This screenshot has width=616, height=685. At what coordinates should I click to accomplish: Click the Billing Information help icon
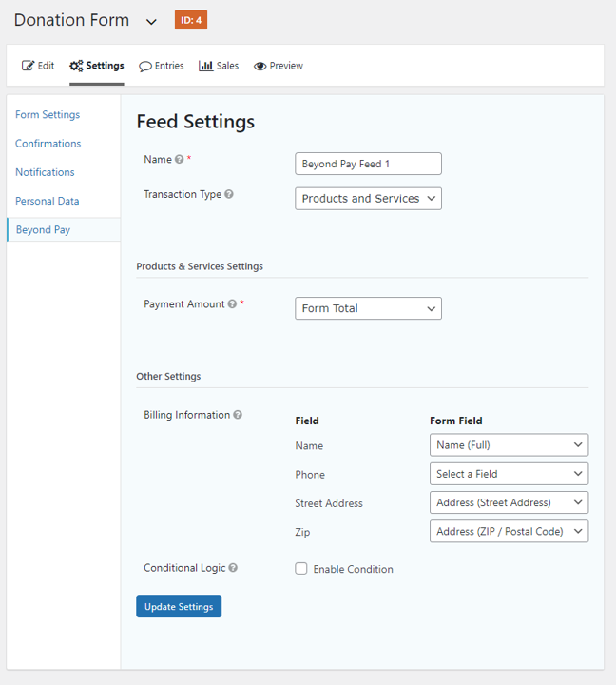pos(238,415)
